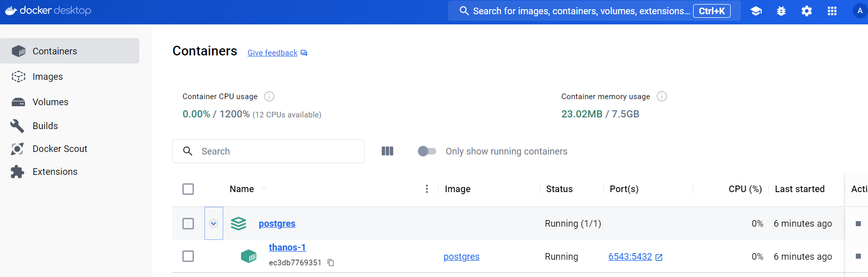Image resolution: width=868 pixels, height=277 pixels.
Task: Go to Images in sidebar
Action: coord(47,77)
